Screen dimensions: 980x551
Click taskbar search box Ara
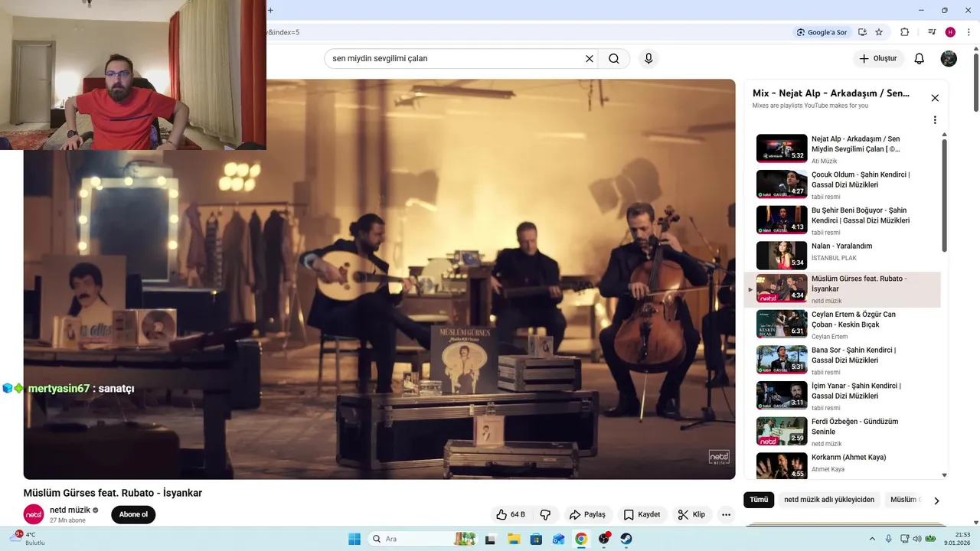point(423,539)
